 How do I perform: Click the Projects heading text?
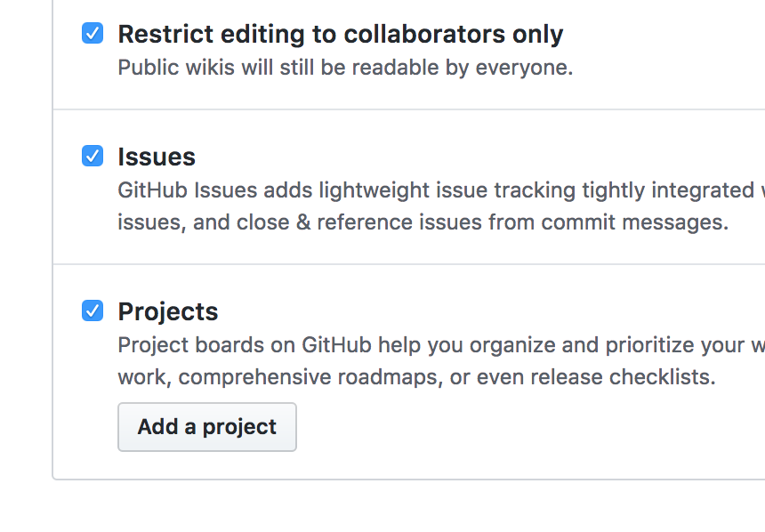point(168,310)
